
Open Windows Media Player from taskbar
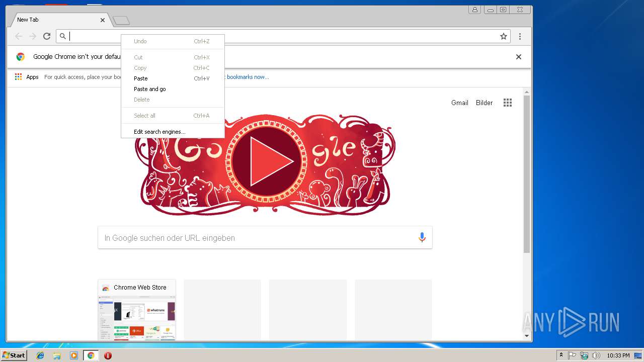pos(74,355)
